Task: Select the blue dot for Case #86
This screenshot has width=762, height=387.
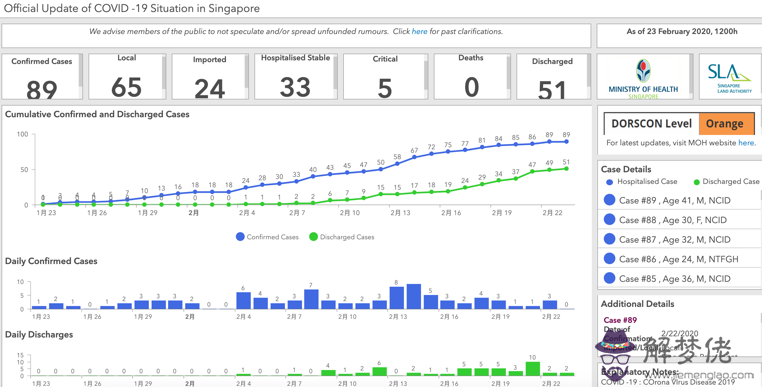Action: (x=609, y=259)
